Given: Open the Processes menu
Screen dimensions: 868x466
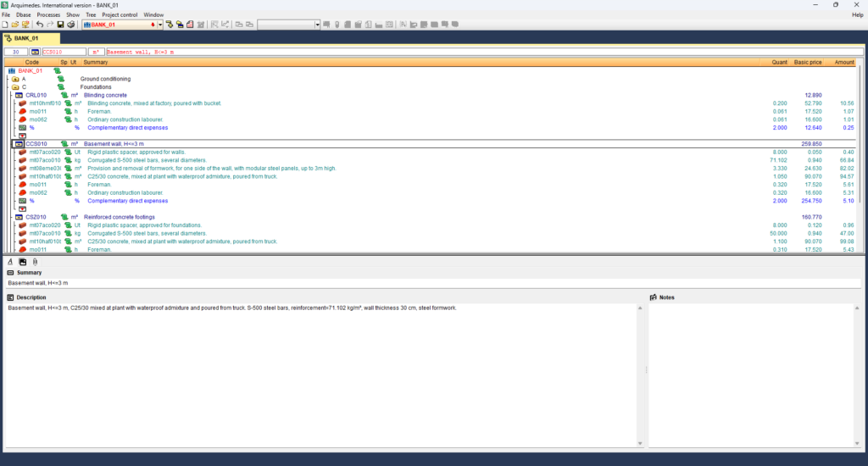Looking at the screenshot, I should coord(48,15).
